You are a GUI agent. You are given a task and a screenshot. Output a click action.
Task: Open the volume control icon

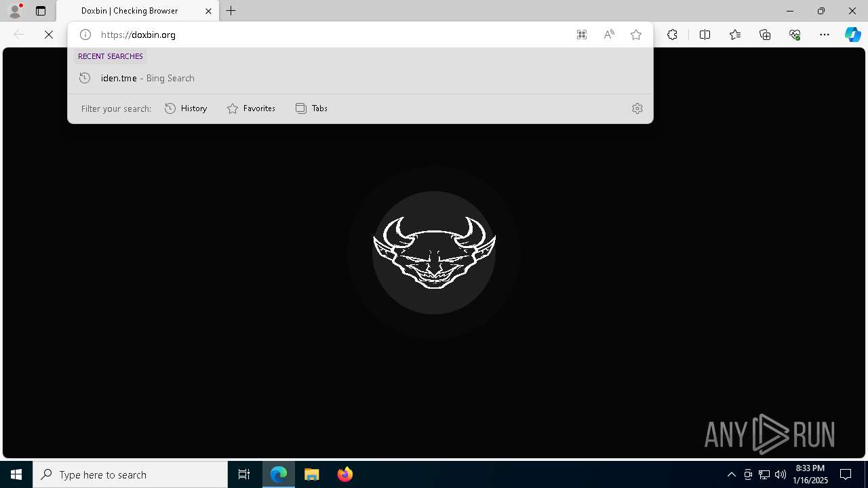tap(781, 474)
